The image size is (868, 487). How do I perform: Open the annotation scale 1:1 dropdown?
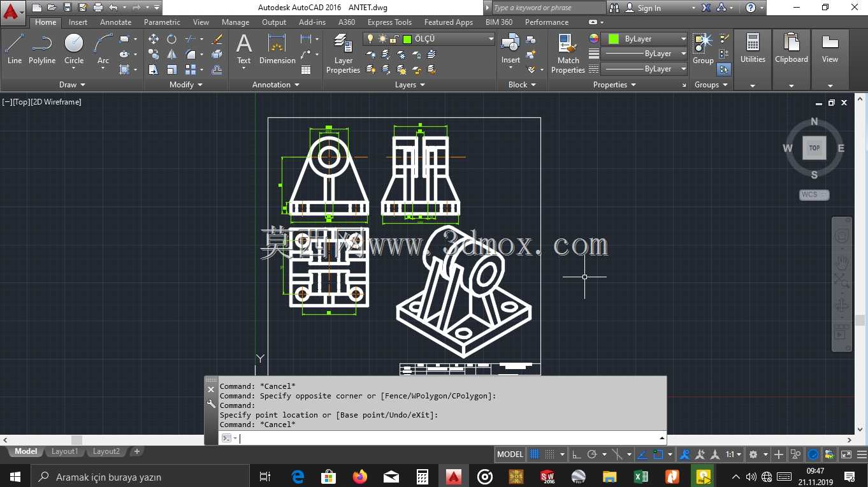click(734, 454)
